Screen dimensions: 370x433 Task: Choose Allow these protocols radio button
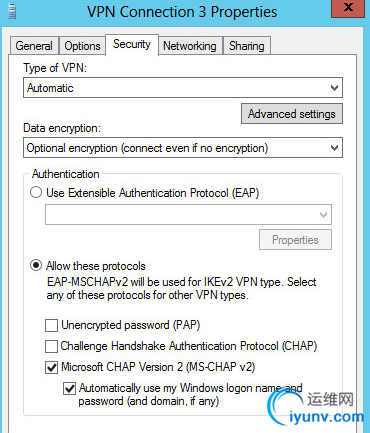[36, 266]
